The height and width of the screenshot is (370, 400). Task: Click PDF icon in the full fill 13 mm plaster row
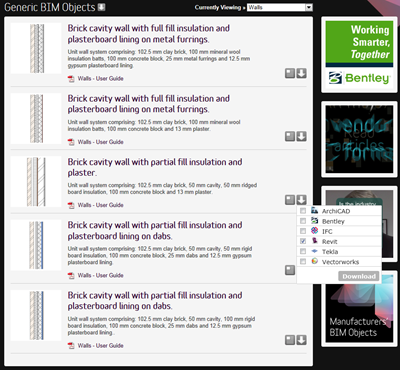(x=71, y=142)
